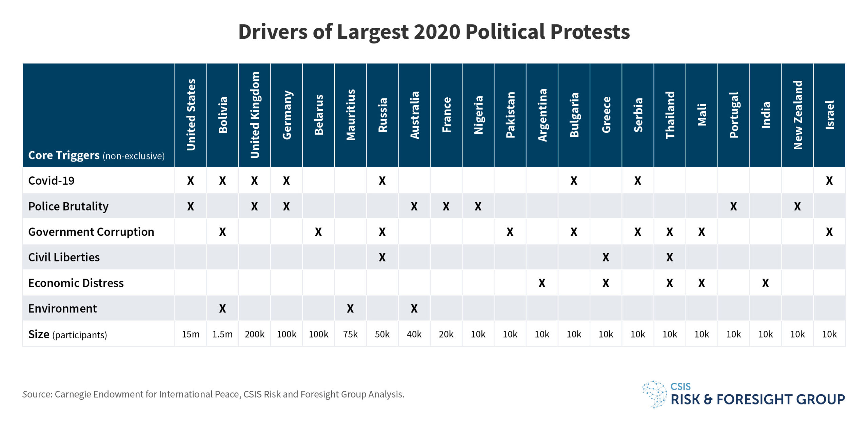
Task: Select the Economic Distress row label
Action: tap(76, 283)
